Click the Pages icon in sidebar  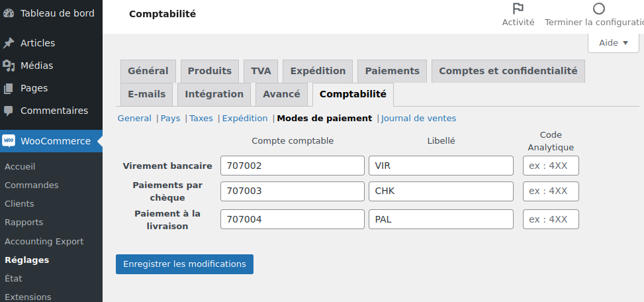[x=9, y=88]
